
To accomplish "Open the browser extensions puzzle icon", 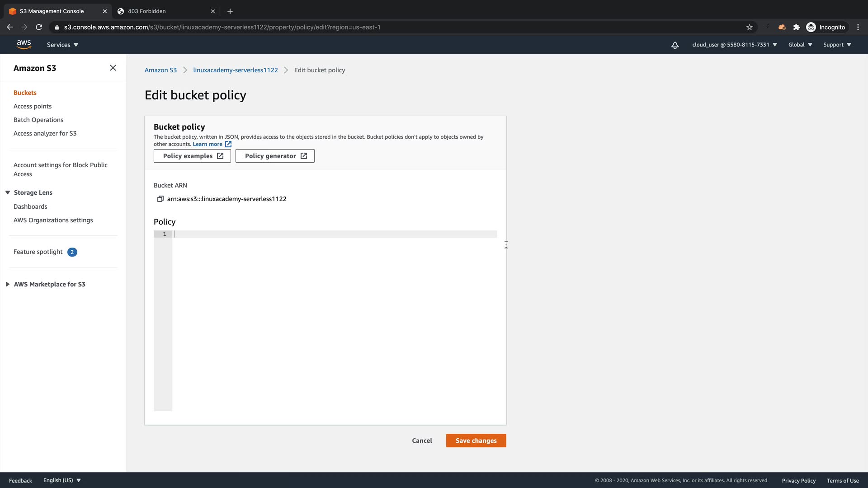I will 796,28.
